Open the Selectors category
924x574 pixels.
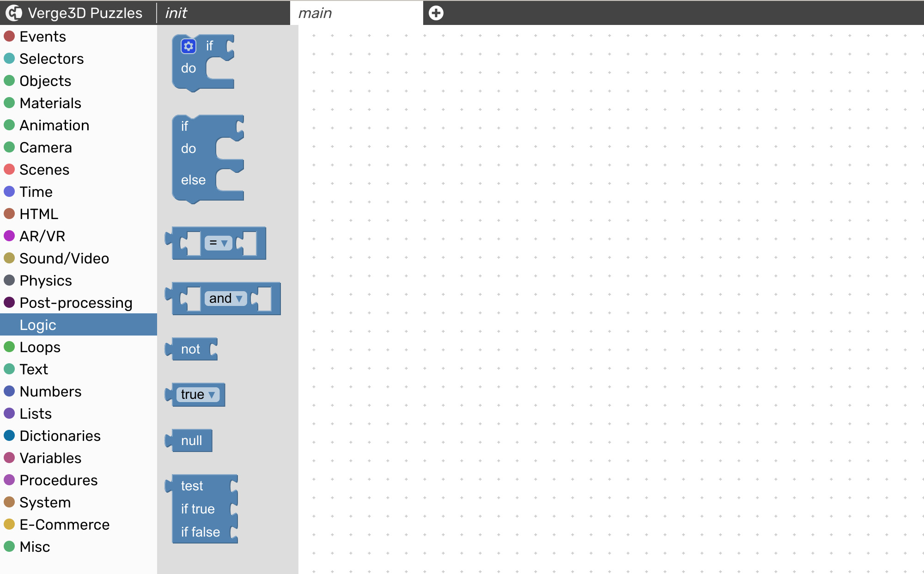pos(79,59)
